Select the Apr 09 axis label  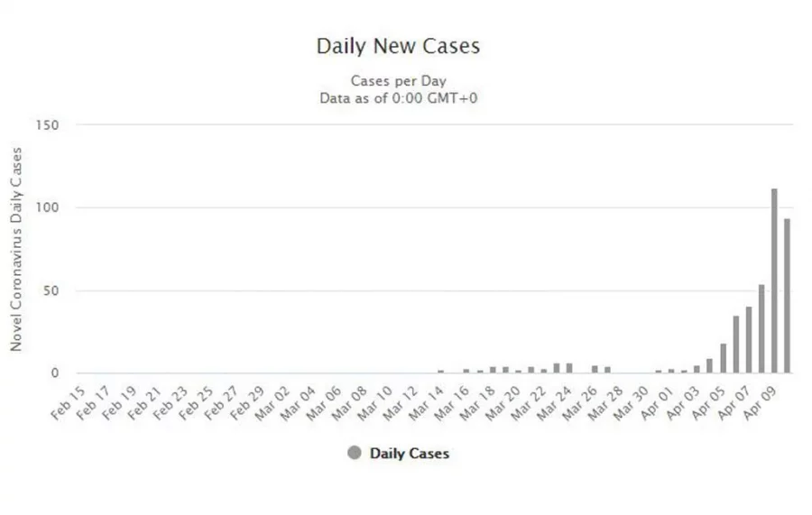[x=761, y=402]
